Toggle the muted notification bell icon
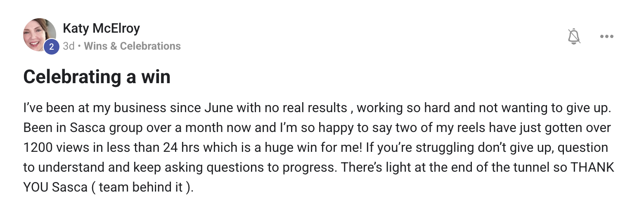The width and height of the screenshot is (644, 211). pyautogui.click(x=574, y=36)
